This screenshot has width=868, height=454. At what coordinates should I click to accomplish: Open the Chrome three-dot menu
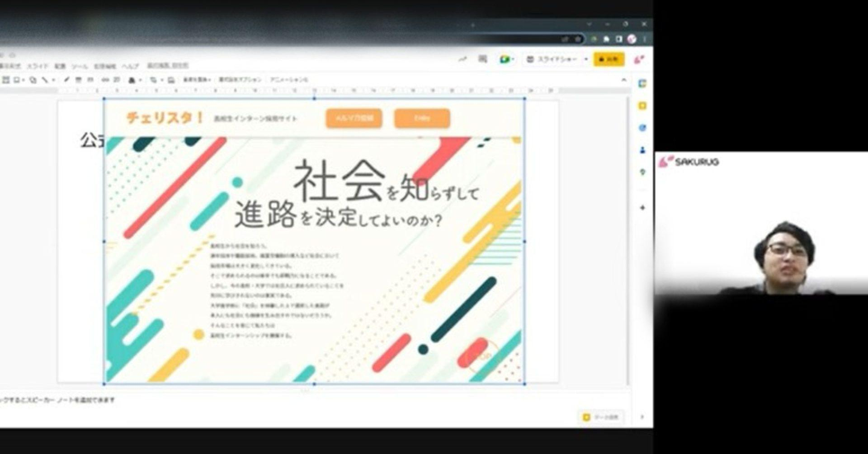[644, 39]
